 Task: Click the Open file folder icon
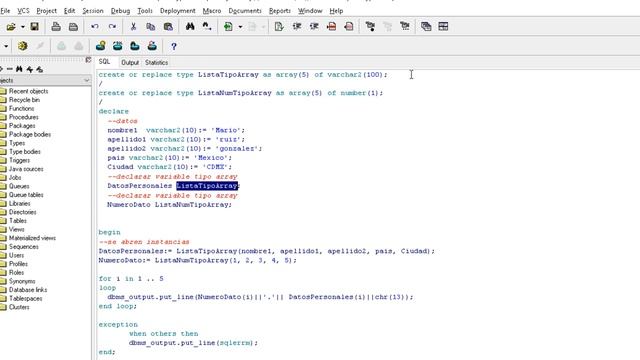click(11, 27)
